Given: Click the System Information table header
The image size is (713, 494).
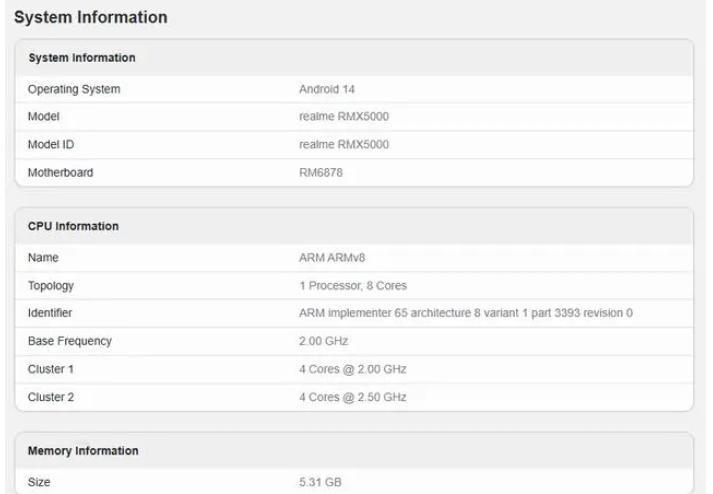Looking at the screenshot, I should (x=82, y=58).
